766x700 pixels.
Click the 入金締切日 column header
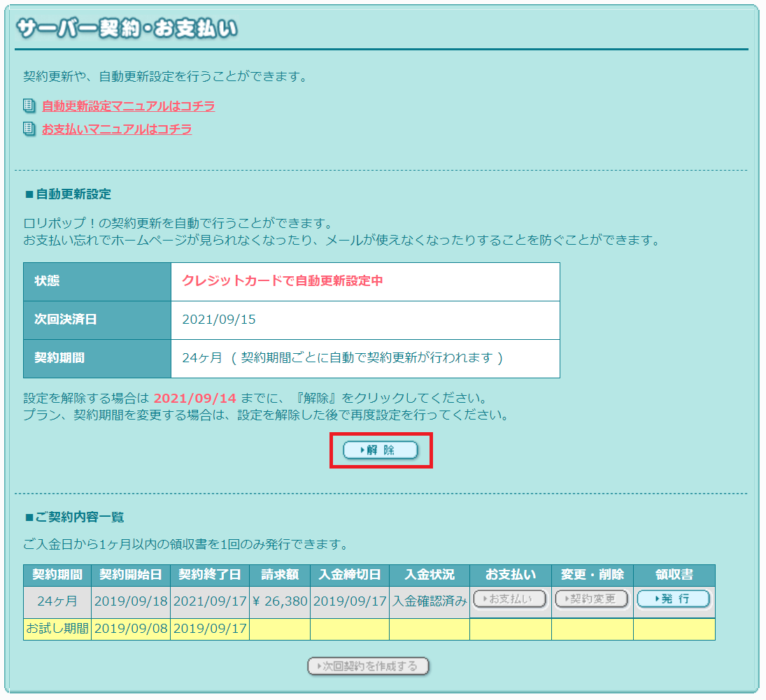click(350, 575)
